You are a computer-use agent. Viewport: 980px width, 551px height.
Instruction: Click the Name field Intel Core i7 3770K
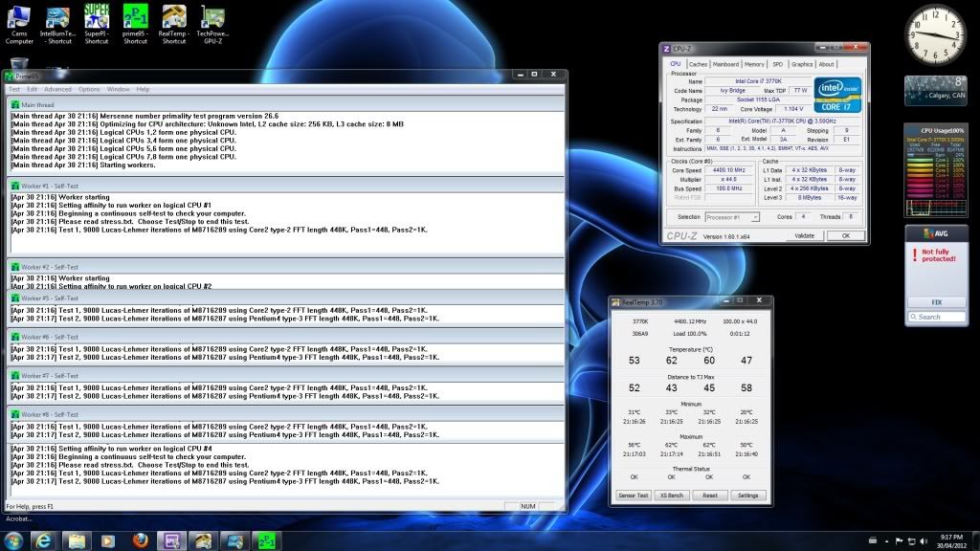(758, 81)
